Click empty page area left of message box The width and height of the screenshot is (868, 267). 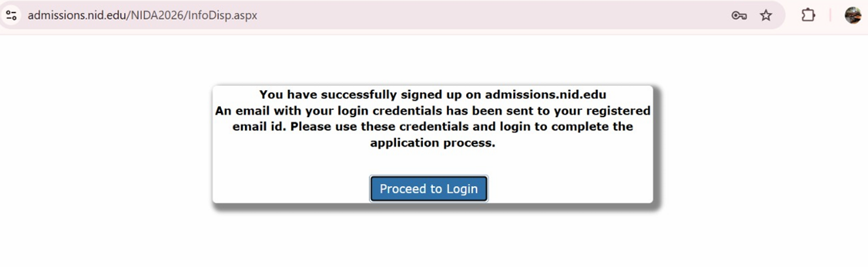point(105,144)
